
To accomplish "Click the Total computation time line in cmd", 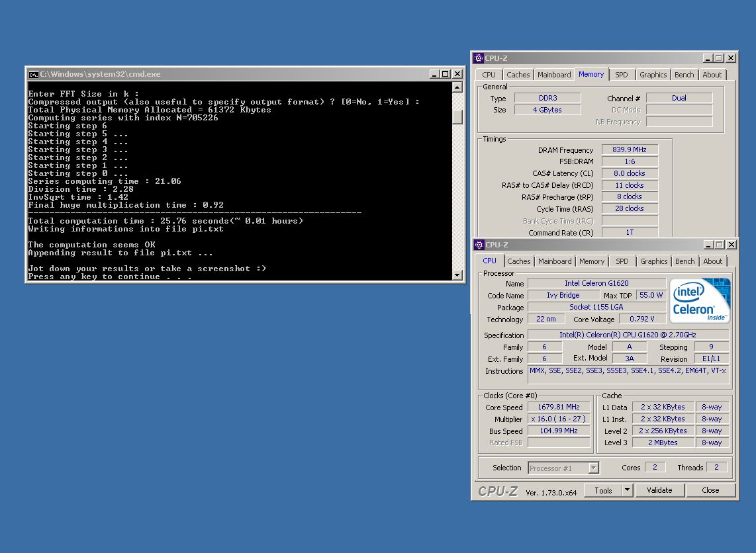I will (165, 221).
